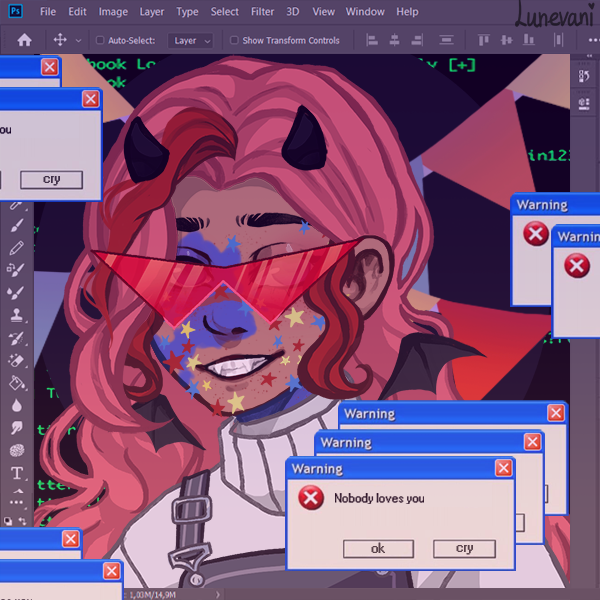Align horizontal centers icon
Image resolution: width=600 pixels, height=600 pixels.
394,40
